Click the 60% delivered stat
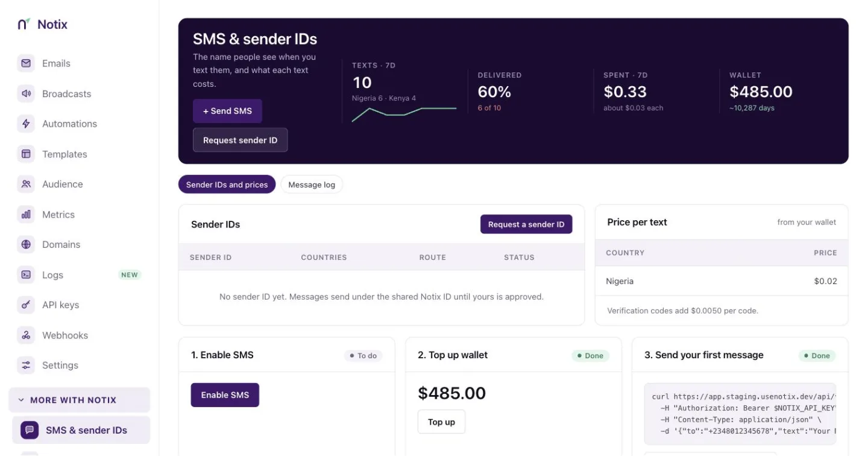 click(x=494, y=92)
